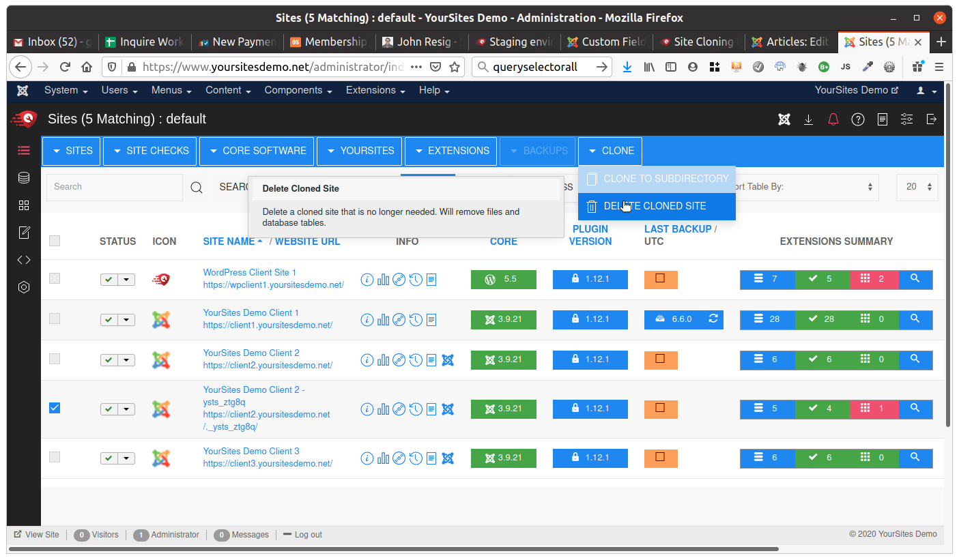Screen dimensions: 959x560
Task: Click orange backup box for WordPress Client Site 1
Action: point(661,279)
